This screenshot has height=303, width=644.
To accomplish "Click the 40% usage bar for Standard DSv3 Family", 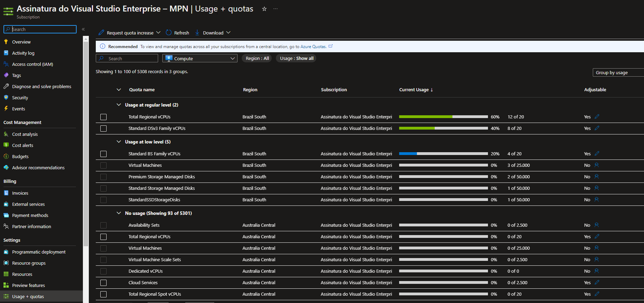I will click(x=443, y=128).
